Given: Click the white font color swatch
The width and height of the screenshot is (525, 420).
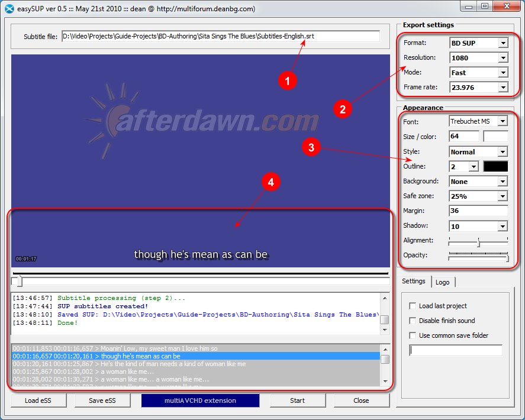Looking at the screenshot, I should pos(495,136).
